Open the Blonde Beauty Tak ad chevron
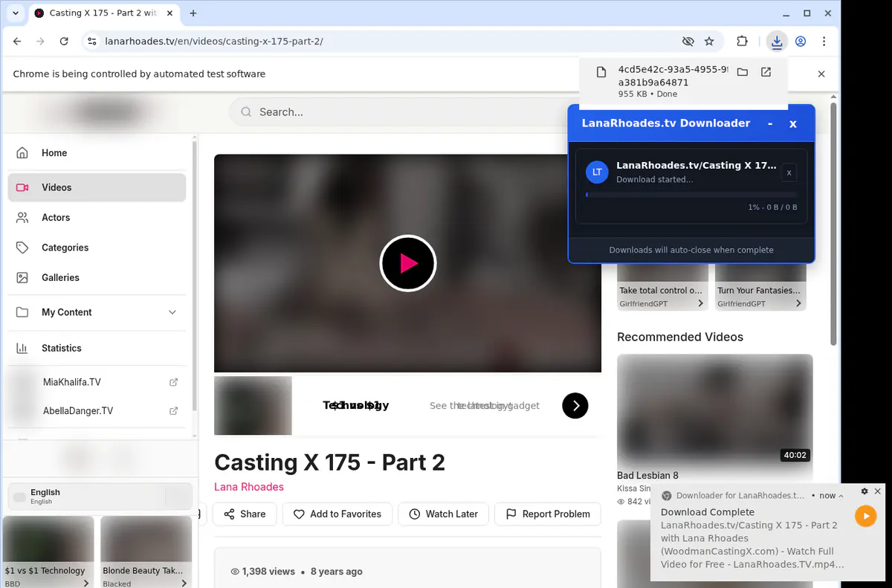 [184, 584]
